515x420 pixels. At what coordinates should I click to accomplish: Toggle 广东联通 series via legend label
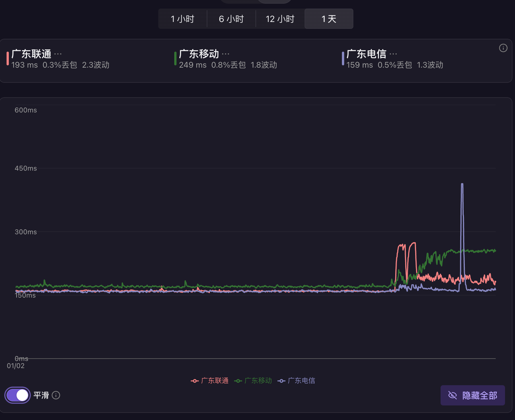(215, 381)
